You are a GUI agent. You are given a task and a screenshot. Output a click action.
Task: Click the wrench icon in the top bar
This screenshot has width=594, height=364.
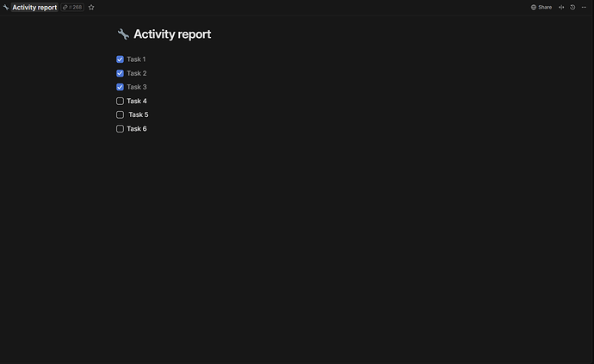(x=6, y=7)
